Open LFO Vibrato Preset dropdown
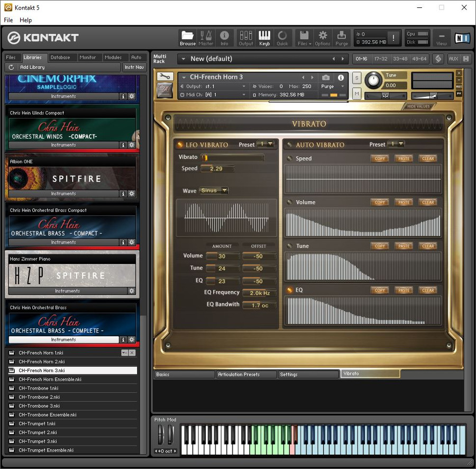The image size is (476, 469). pos(266,144)
